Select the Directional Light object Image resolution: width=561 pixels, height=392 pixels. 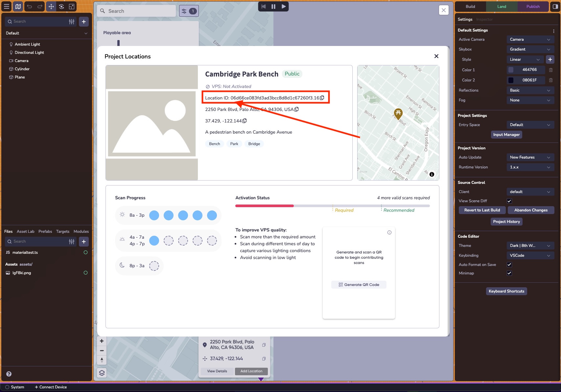29,53
